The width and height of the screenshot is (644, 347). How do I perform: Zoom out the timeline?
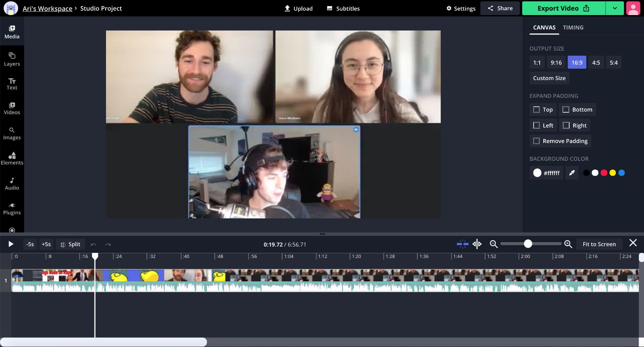click(x=493, y=244)
